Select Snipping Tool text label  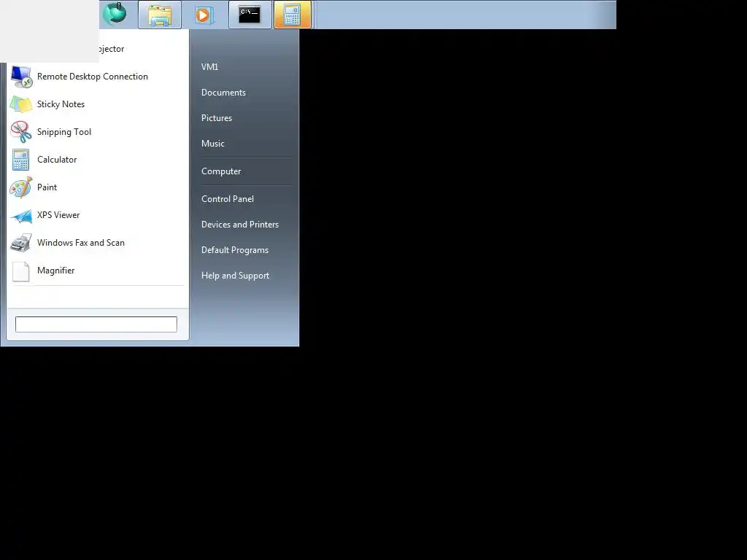pyautogui.click(x=64, y=132)
